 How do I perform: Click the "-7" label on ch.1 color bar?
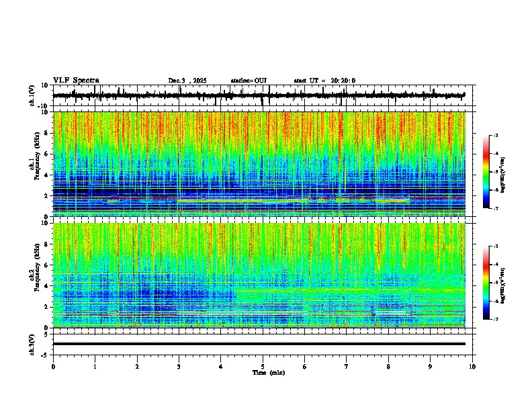click(x=496, y=208)
